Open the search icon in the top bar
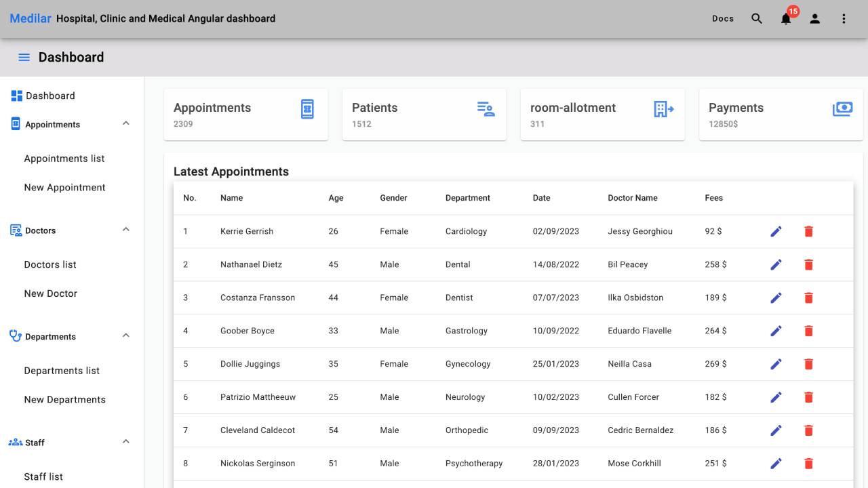Viewport: 868px width, 488px height. (x=757, y=18)
